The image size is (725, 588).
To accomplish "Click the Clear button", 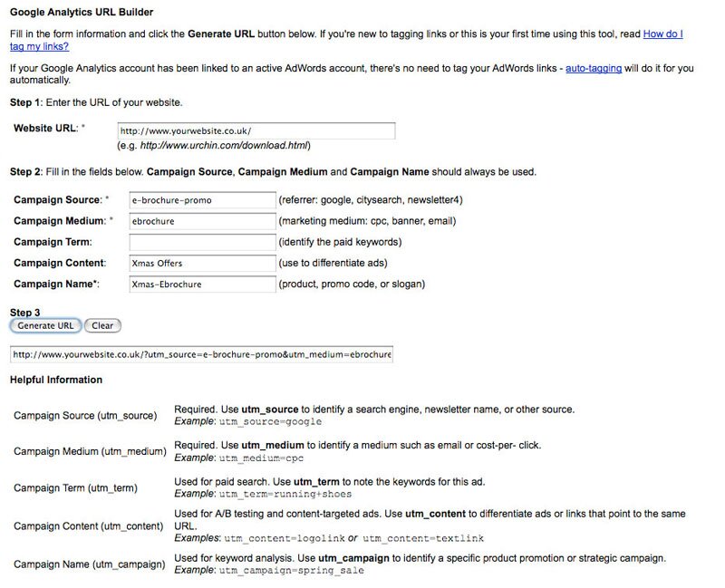I will click(102, 326).
